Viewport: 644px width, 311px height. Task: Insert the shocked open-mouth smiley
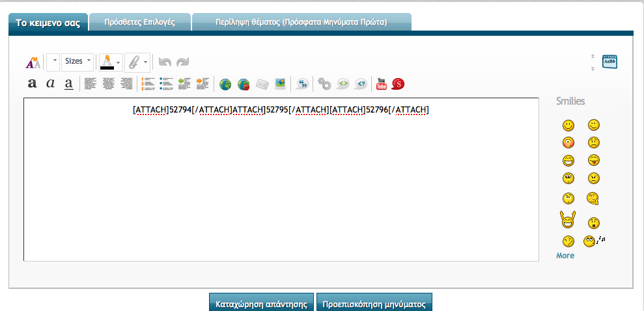(x=593, y=223)
